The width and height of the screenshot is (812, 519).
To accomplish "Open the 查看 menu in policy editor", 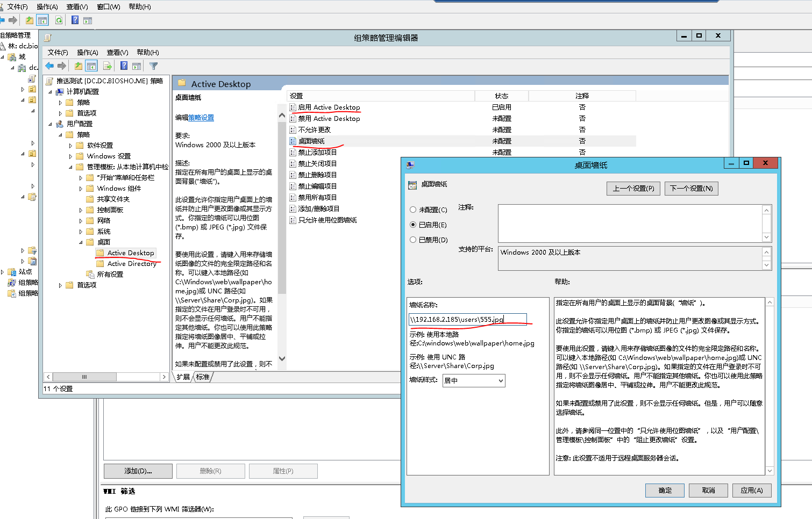I will [117, 53].
